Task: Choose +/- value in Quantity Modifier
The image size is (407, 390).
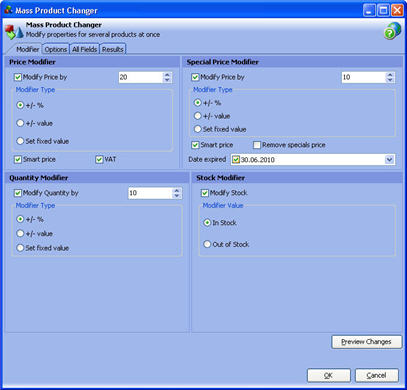Action: tap(20, 233)
